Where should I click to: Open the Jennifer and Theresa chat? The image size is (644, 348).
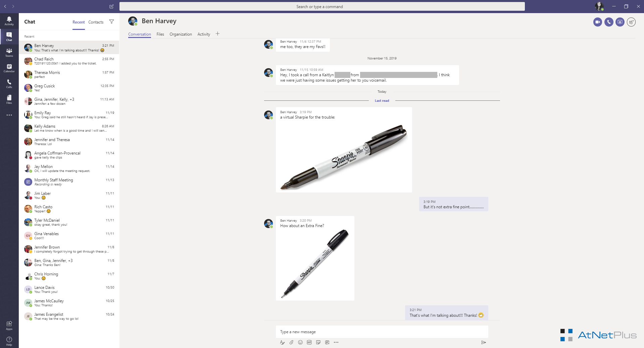[69, 141]
